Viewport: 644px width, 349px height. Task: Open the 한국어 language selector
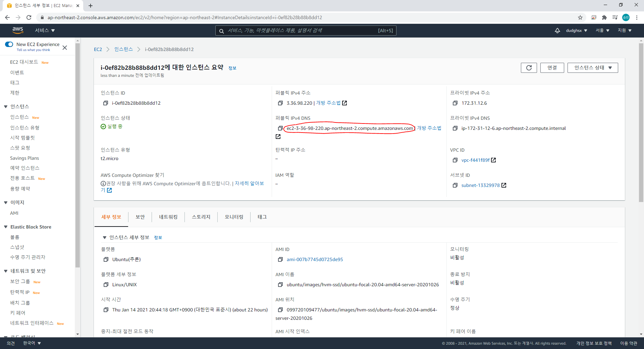click(x=32, y=343)
